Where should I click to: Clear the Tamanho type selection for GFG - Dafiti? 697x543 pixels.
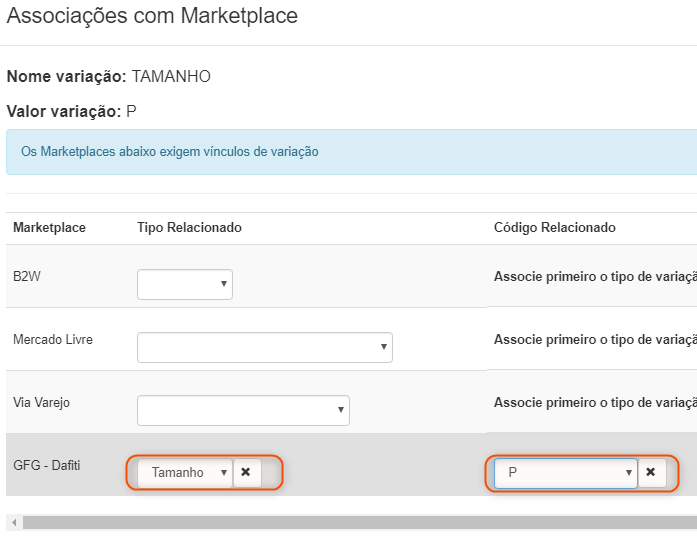(x=246, y=472)
